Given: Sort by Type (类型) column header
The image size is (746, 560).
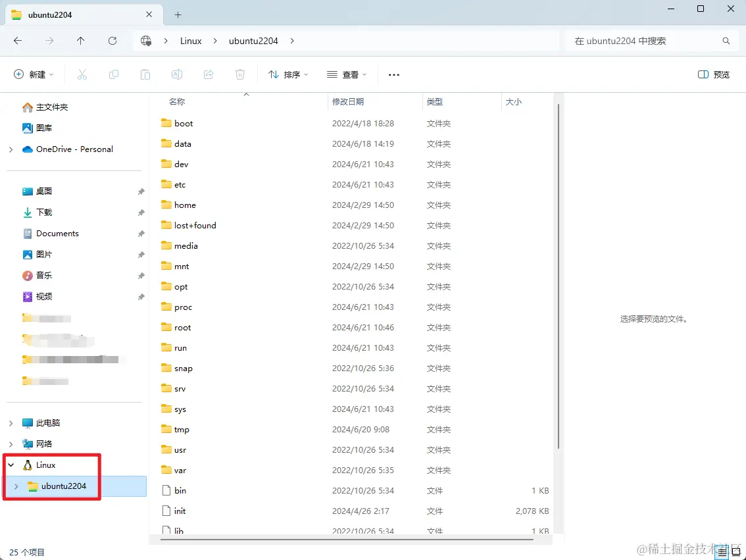Looking at the screenshot, I should click(434, 102).
